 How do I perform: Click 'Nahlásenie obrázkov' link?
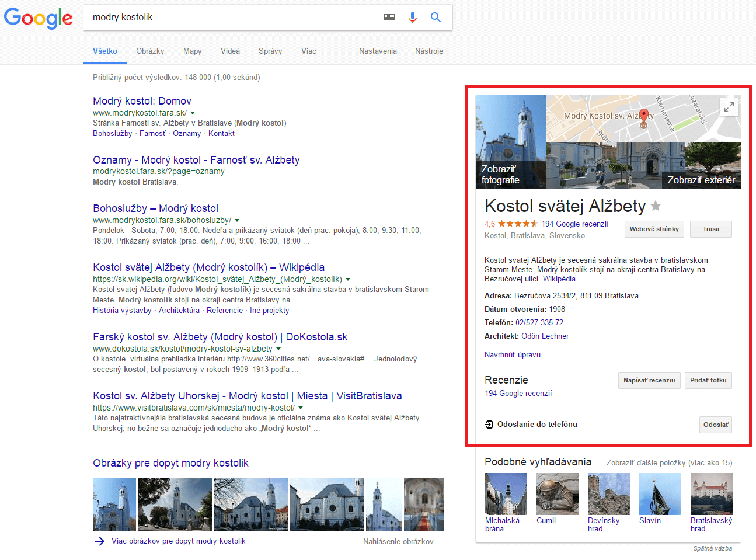[x=398, y=542]
